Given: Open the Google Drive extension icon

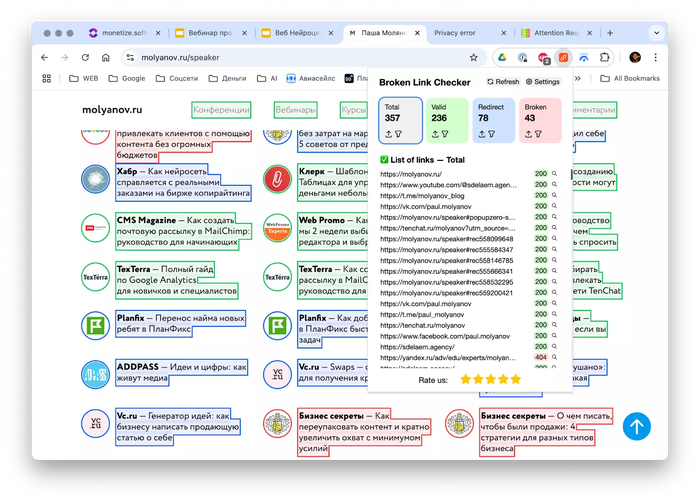Looking at the screenshot, I should tap(502, 57).
